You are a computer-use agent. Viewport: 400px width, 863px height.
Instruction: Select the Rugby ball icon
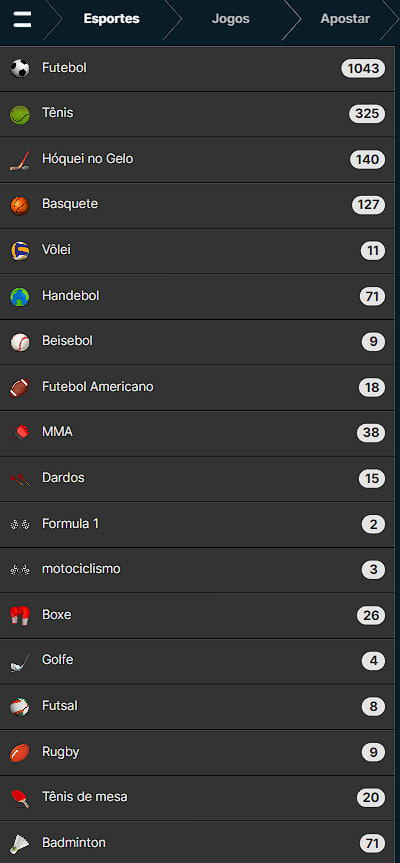[x=20, y=752]
